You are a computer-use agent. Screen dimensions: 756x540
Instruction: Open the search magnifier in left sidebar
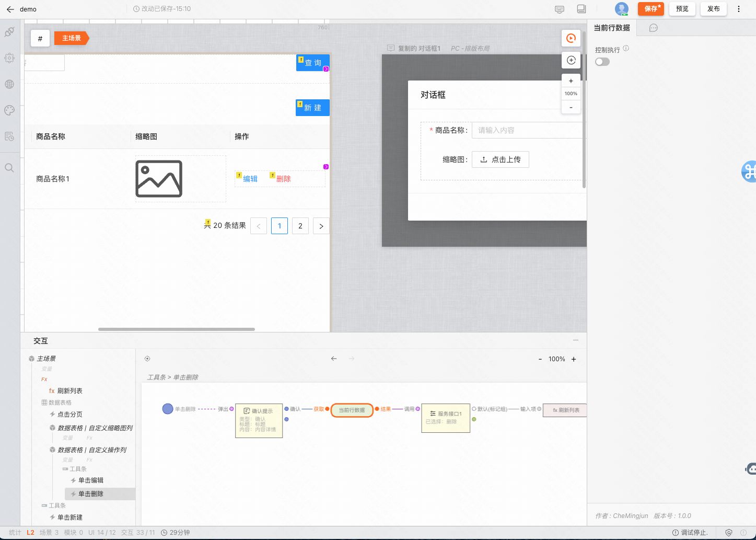pyautogui.click(x=9, y=168)
